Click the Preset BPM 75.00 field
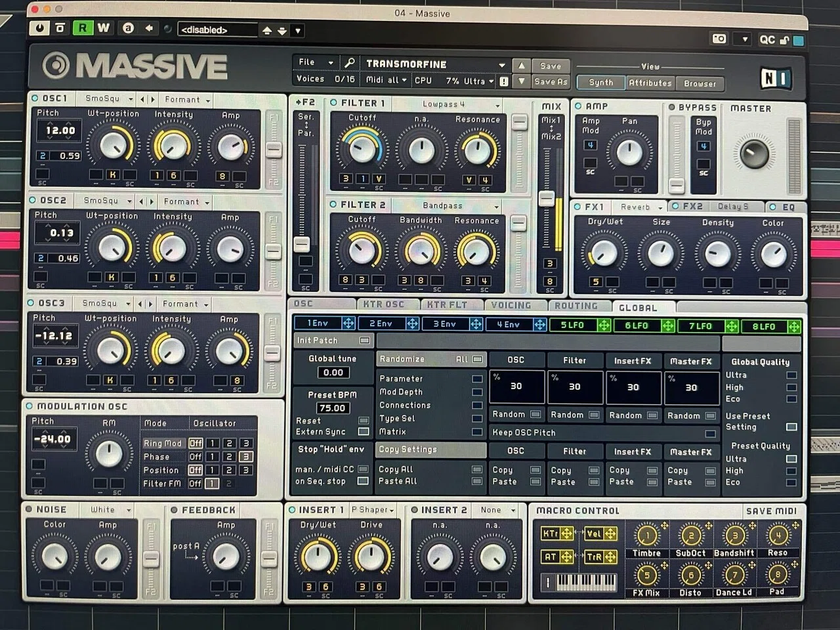Screen dimensions: 840x630 333,408
